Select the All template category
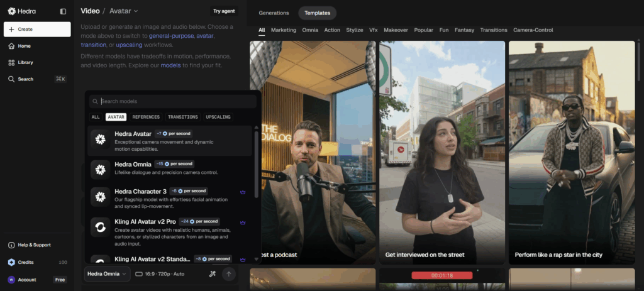644x291 pixels. coord(262,30)
